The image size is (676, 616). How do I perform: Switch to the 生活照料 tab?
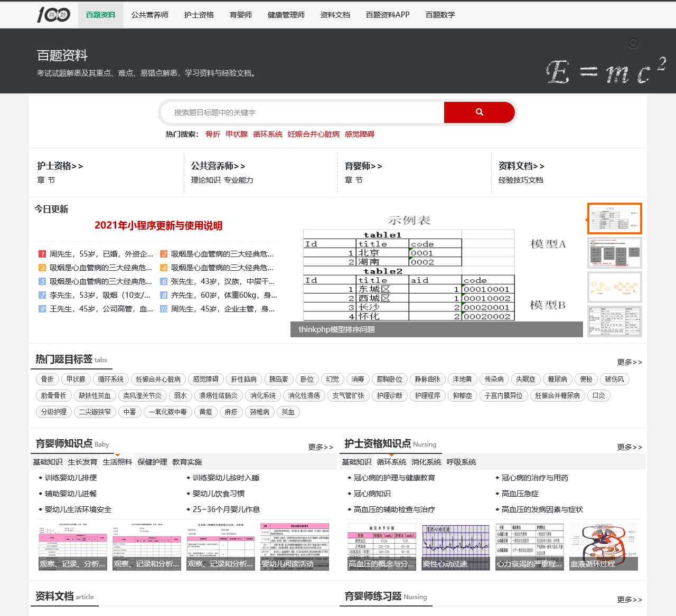(x=117, y=461)
